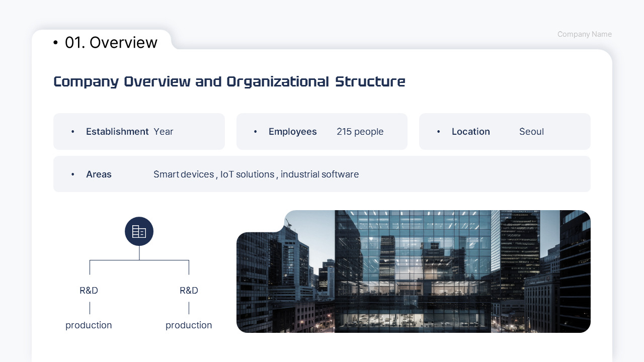The width and height of the screenshot is (644, 362).
Task: Select the right "production" node
Action: 189,325
